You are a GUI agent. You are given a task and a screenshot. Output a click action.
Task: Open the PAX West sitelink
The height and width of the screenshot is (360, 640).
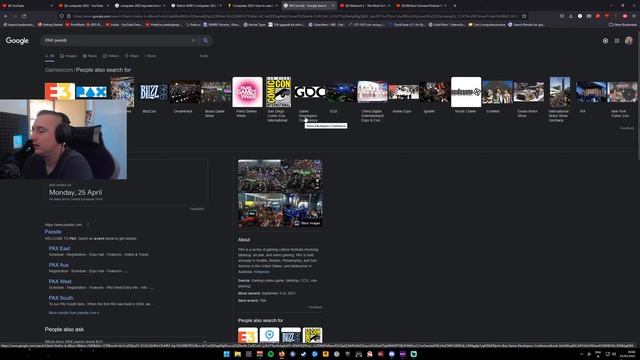click(60, 281)
